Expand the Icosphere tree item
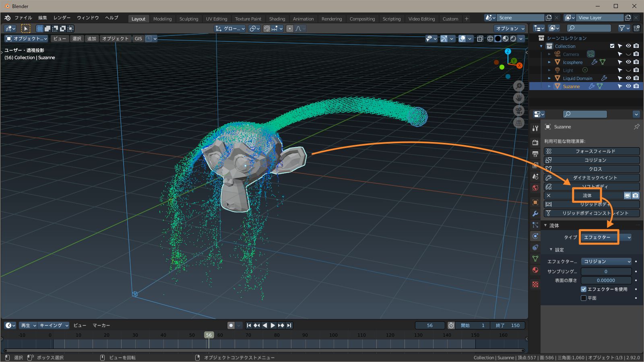Screen dimensions: 644x362 pyautogui.click(x=549, y=62)
